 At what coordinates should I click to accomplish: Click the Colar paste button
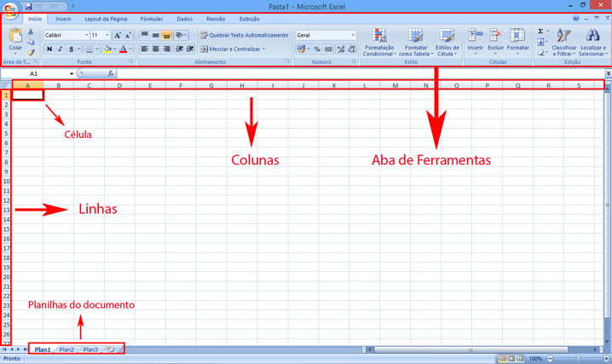point(15,42)
